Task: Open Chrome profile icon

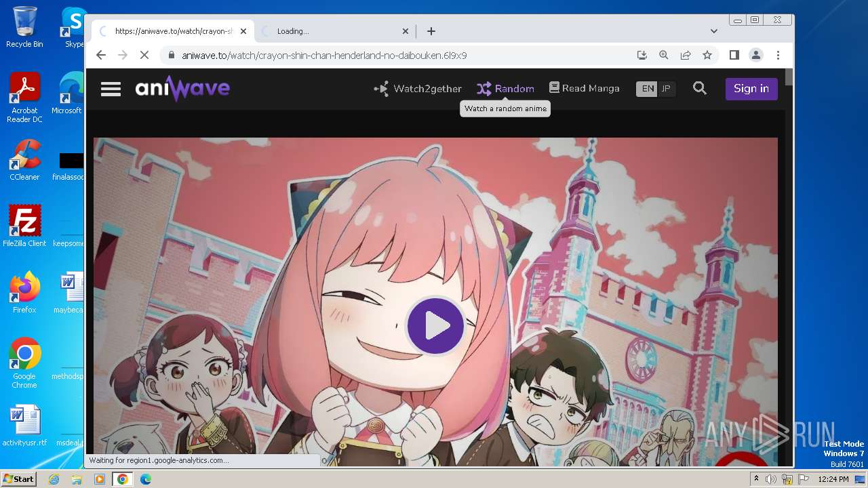Action: click(755, 55)
